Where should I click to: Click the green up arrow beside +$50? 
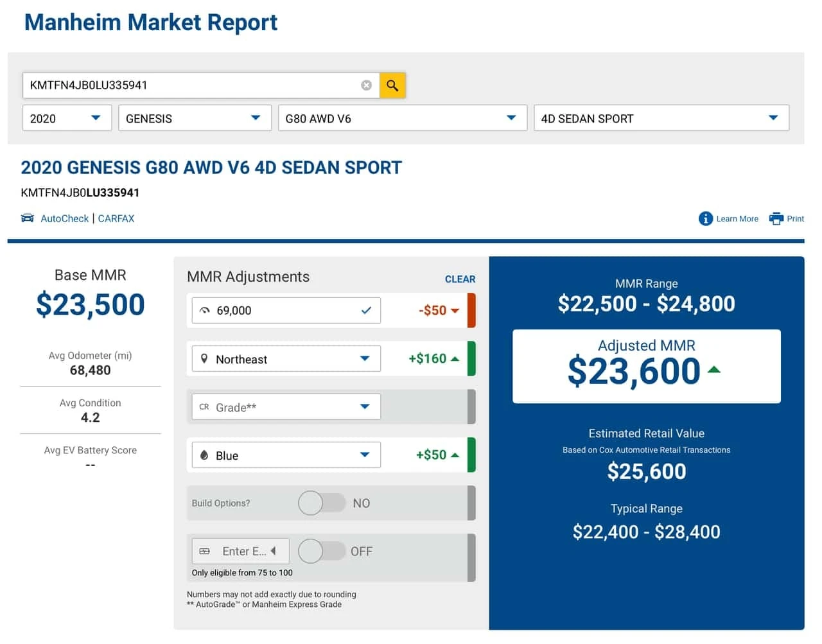tap(455, 455)
